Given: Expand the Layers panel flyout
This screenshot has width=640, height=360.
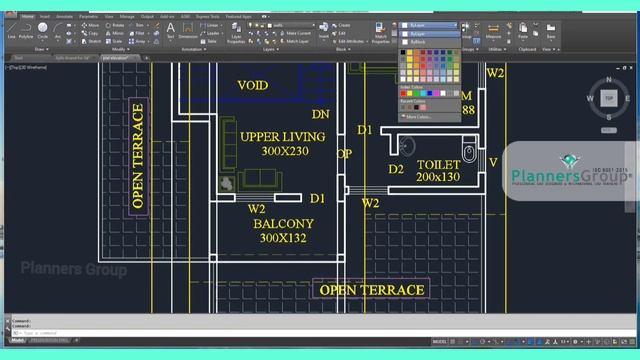Looking at the screenshot, I should click(x=271, y=49).
